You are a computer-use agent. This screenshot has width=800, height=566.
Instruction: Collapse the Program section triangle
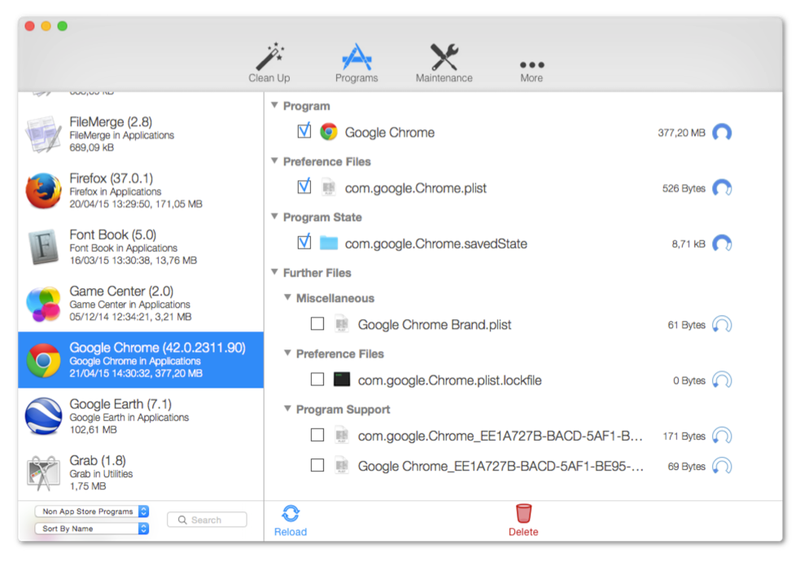coord(274,105)
